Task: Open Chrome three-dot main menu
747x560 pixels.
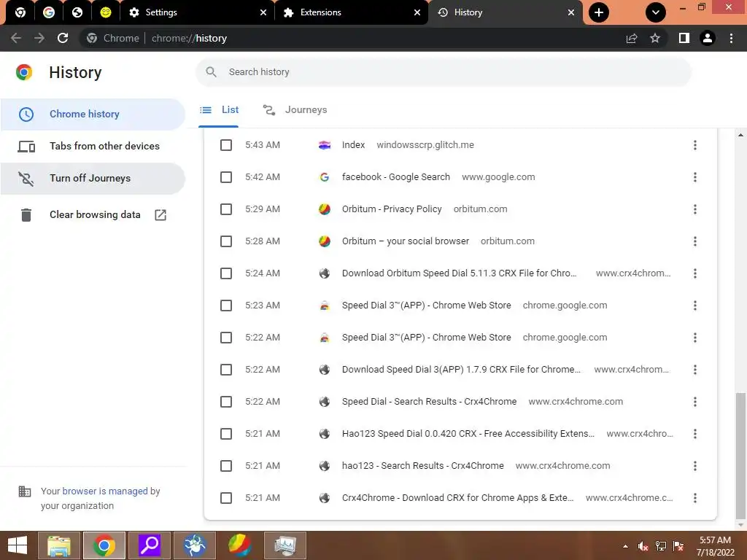Action: (731, 38)
